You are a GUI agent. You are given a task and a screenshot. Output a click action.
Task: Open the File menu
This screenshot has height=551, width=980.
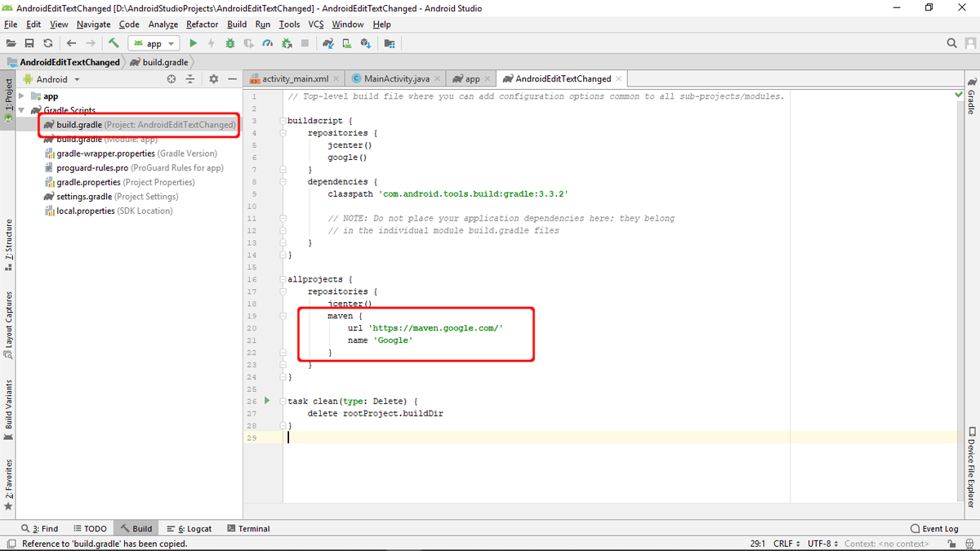[11, 24]
